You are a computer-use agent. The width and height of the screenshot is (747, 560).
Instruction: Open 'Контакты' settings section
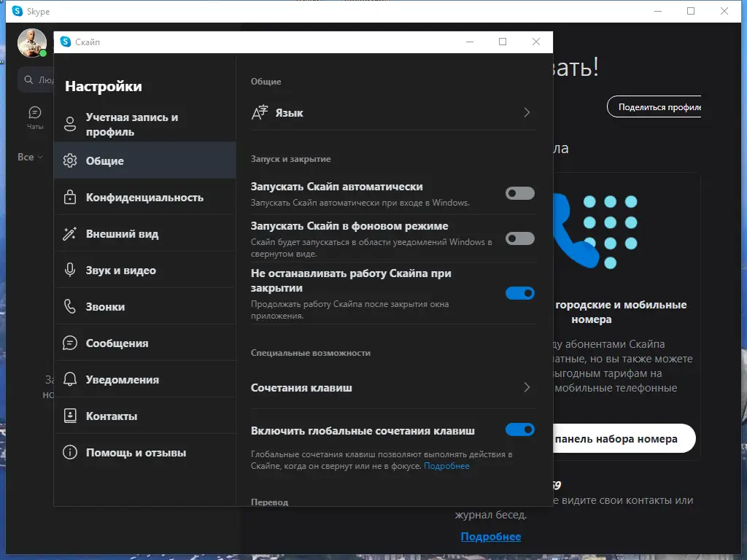click(145, 416)
